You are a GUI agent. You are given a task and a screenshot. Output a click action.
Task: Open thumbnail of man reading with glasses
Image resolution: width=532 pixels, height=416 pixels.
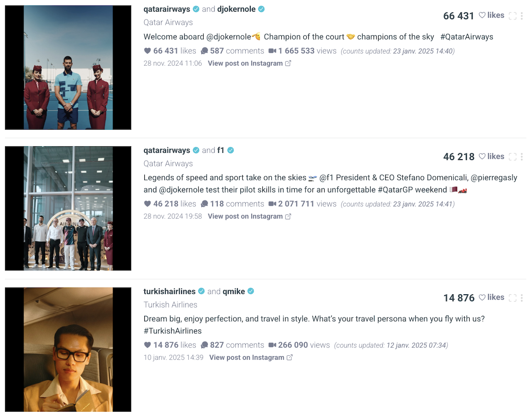pos(68,350)
